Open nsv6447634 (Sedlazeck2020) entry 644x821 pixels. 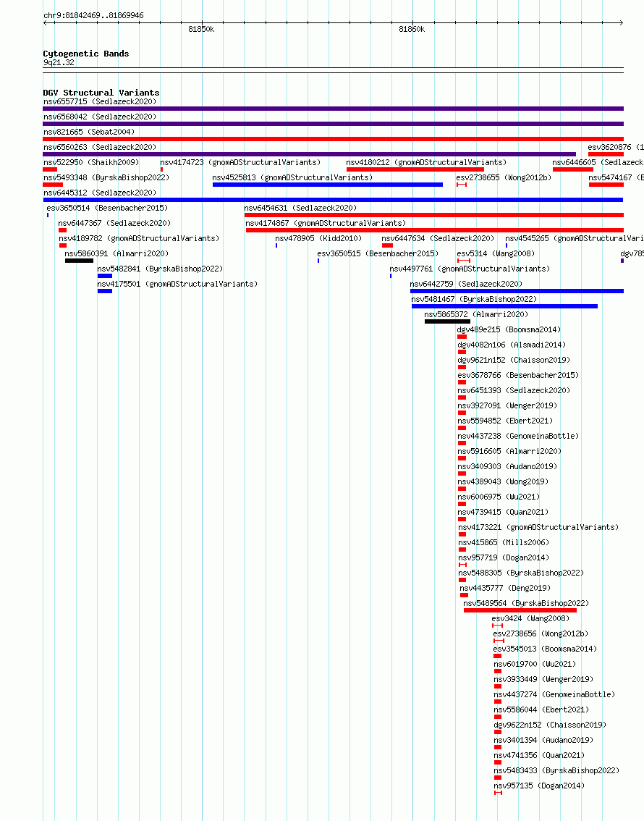(x=438, y=238)
